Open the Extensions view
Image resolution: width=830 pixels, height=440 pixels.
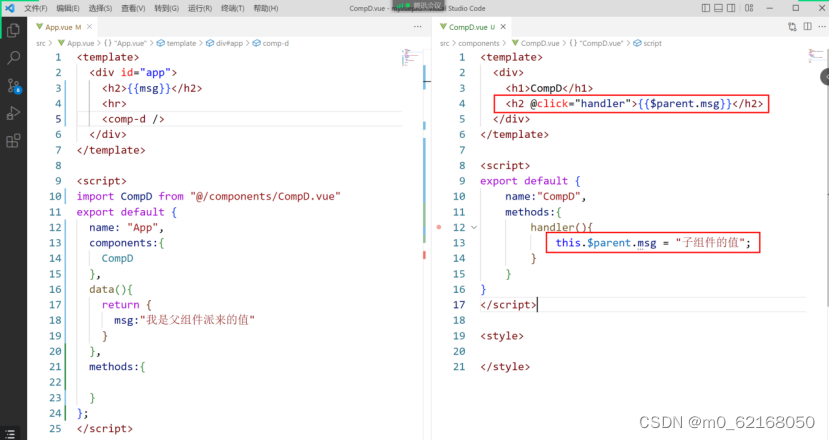(13, 141)
